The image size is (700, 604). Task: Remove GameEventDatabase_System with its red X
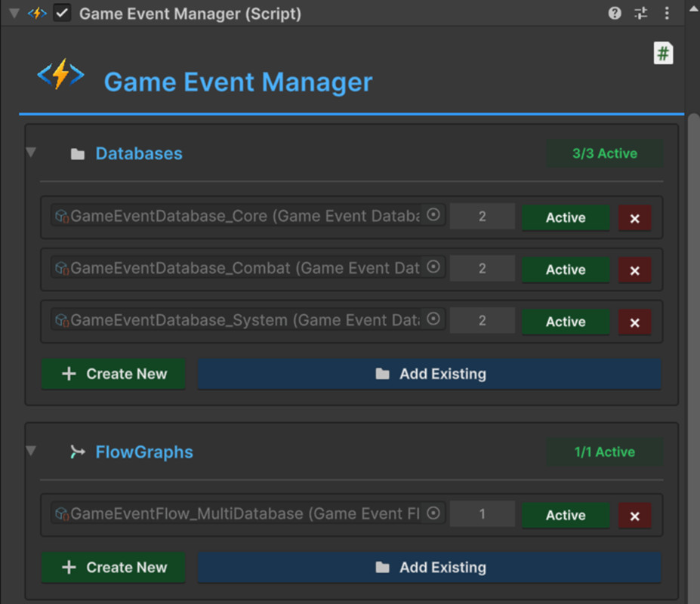tap(634, 322)
